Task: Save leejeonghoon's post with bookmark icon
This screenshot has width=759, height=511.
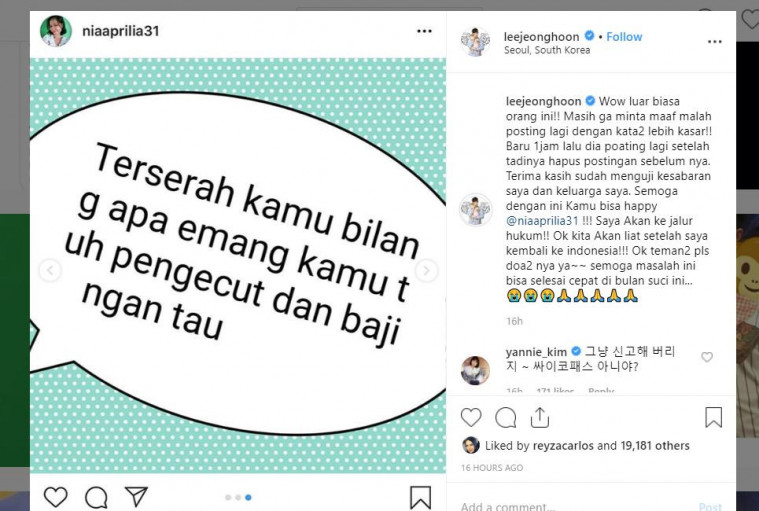Action: 713,417
